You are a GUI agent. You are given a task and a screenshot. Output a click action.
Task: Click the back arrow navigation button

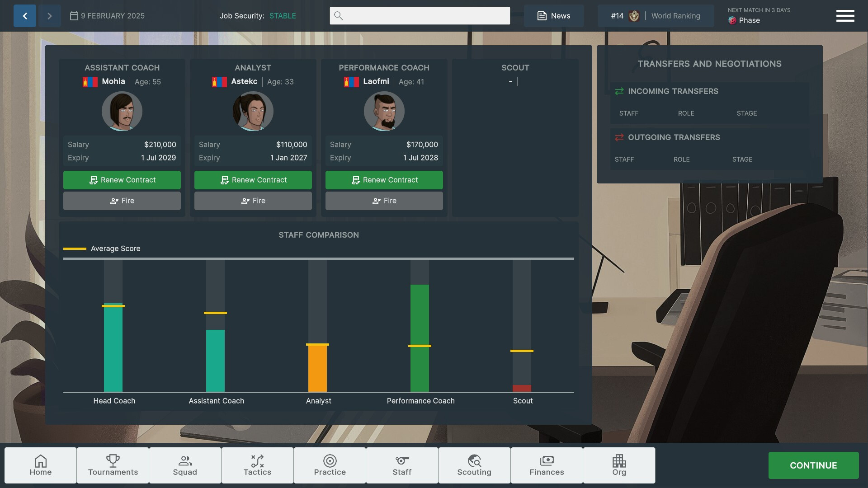25,16
